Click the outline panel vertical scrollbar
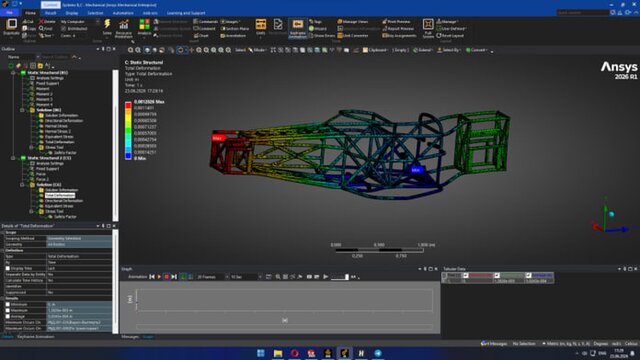The height and width of the screenshot is (360, 640). 116,145
